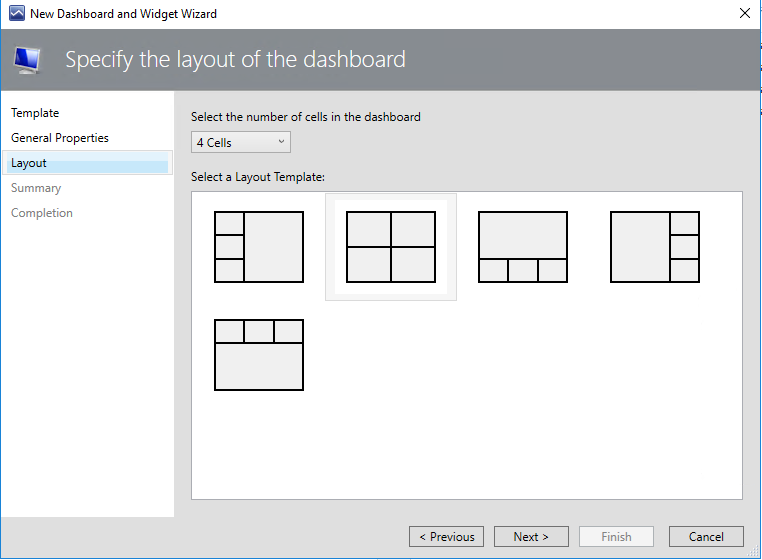Click the greyed Finish button

pyautogui.click(x=616, y=537)
